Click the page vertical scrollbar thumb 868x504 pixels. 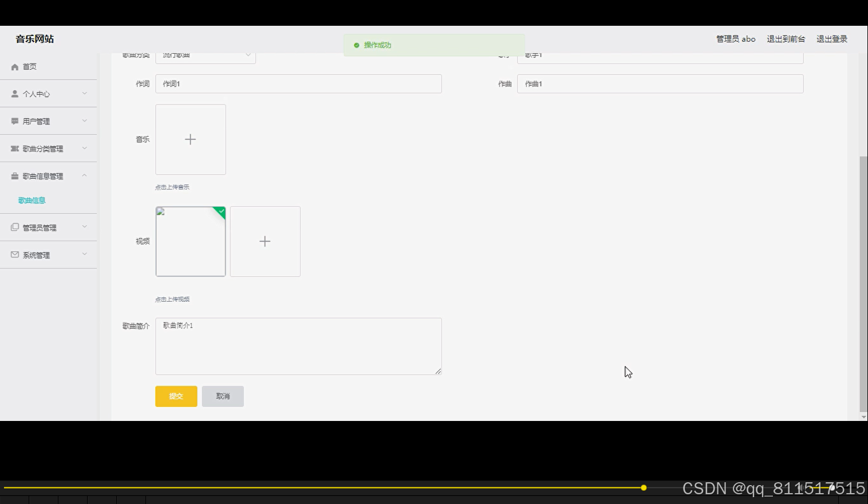click(x=863, y=283)
